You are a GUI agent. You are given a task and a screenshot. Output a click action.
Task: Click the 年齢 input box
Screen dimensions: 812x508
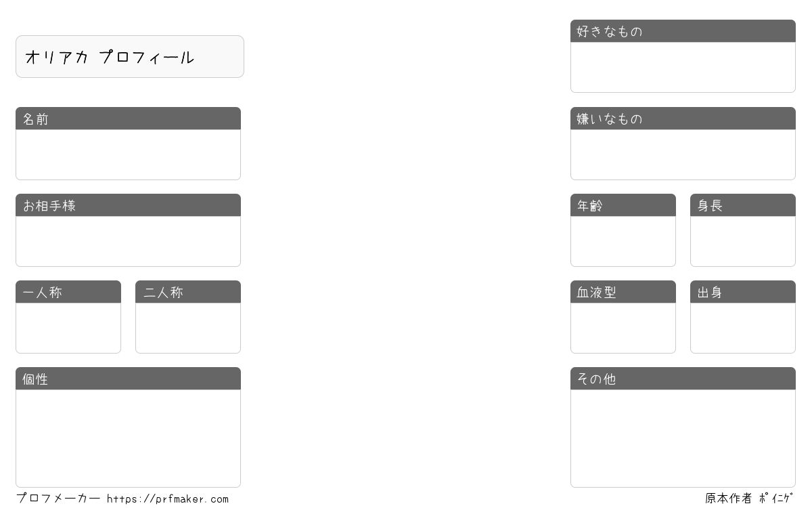(x=623, y=241)
